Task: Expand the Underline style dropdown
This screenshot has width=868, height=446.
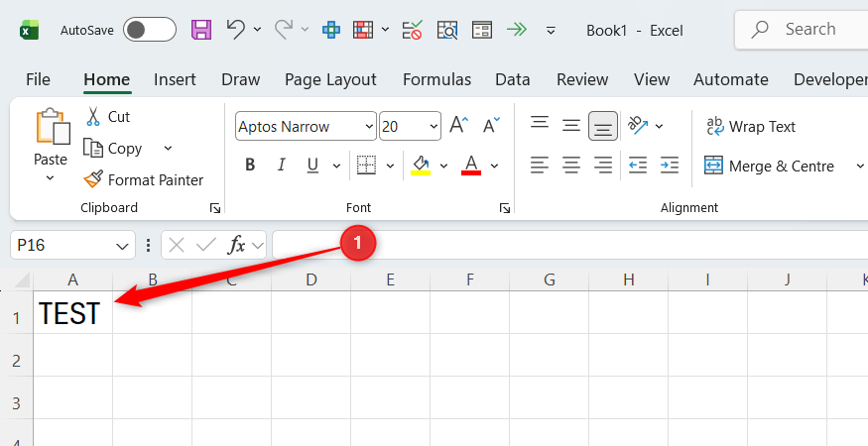Action: pos(336,166)
